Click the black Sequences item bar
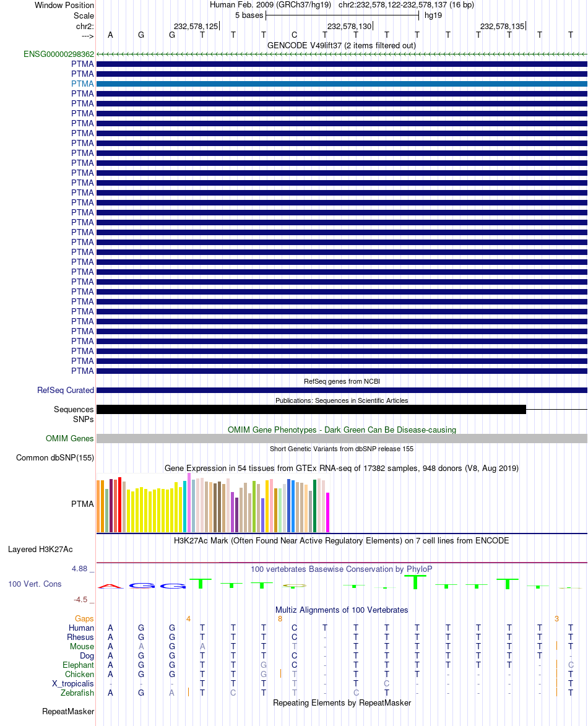588x726 pixels. (x=311, y=409)
